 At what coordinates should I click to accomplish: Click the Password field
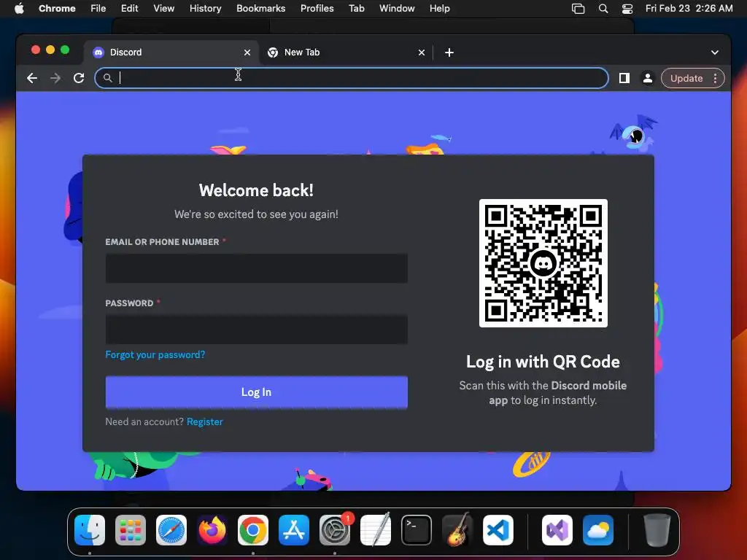coord(256,330)
